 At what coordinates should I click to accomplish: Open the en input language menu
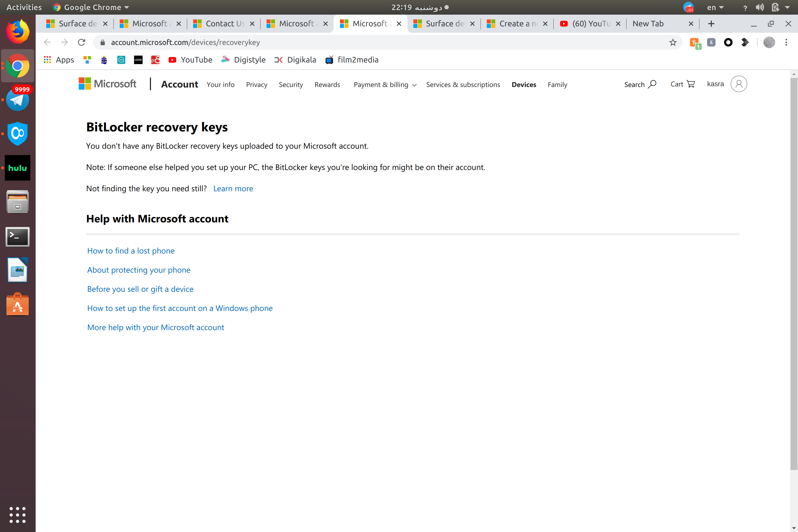point(715,7)
